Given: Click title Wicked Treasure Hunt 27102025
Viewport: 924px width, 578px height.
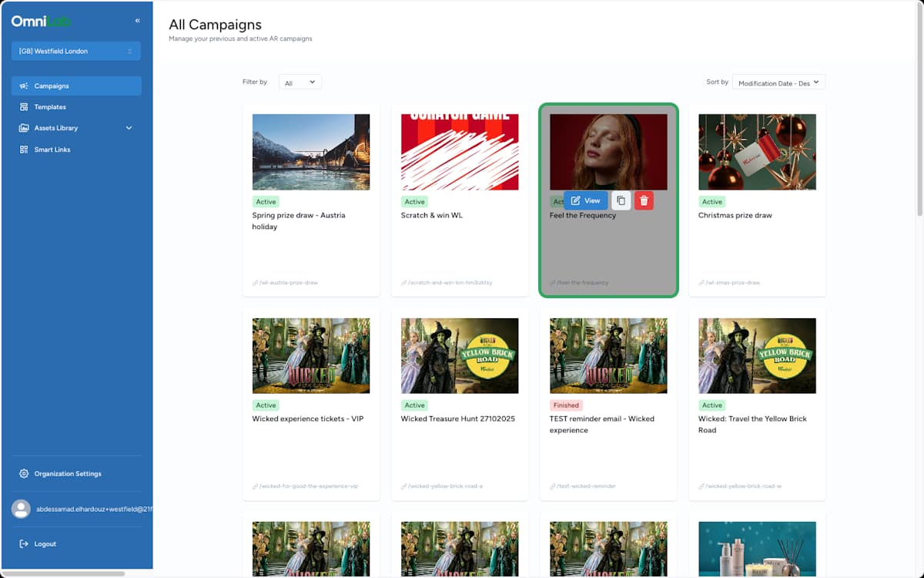Looking at the screenshot, I should pos(458,418).
